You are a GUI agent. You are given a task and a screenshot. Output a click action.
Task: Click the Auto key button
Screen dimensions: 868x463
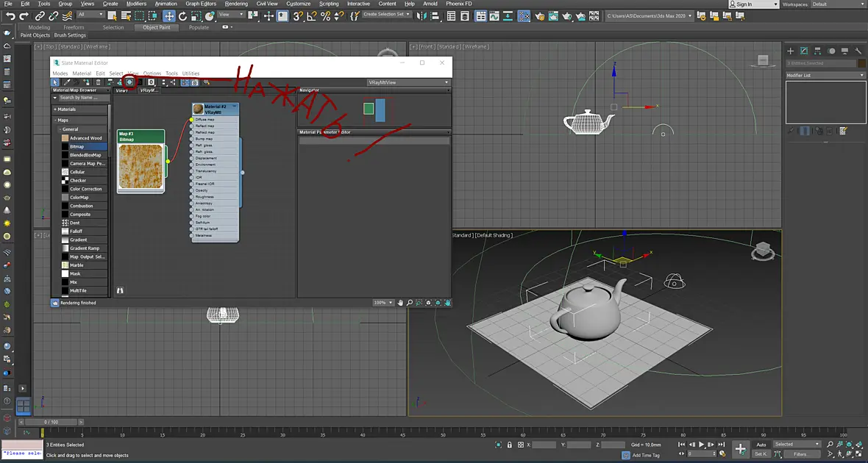pos(761,445)
